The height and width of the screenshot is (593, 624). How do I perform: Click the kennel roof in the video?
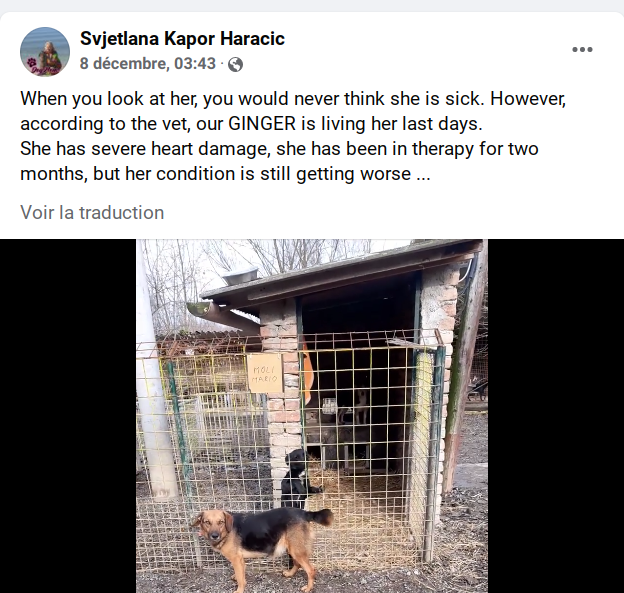[340, 271]
